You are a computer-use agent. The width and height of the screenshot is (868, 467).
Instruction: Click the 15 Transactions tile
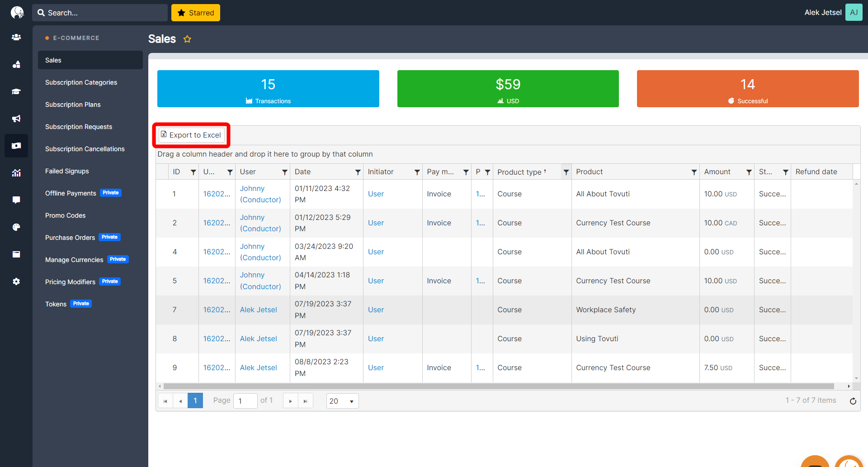tap(268, 89)
